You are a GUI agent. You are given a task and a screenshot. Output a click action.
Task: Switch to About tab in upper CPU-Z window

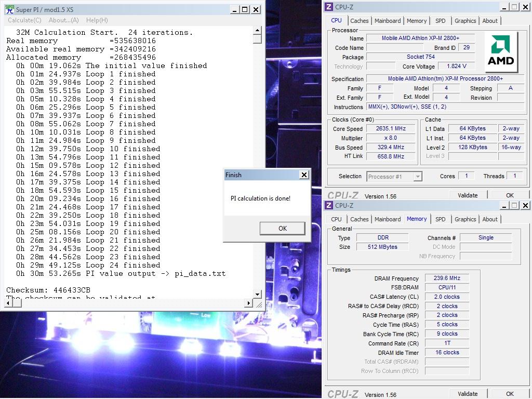490,21
